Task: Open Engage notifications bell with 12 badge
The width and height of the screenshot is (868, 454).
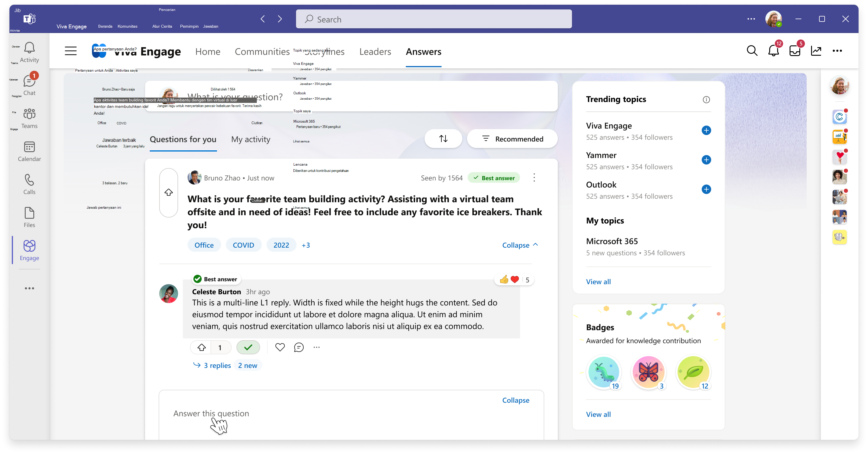Action: (x=773, y=51)
